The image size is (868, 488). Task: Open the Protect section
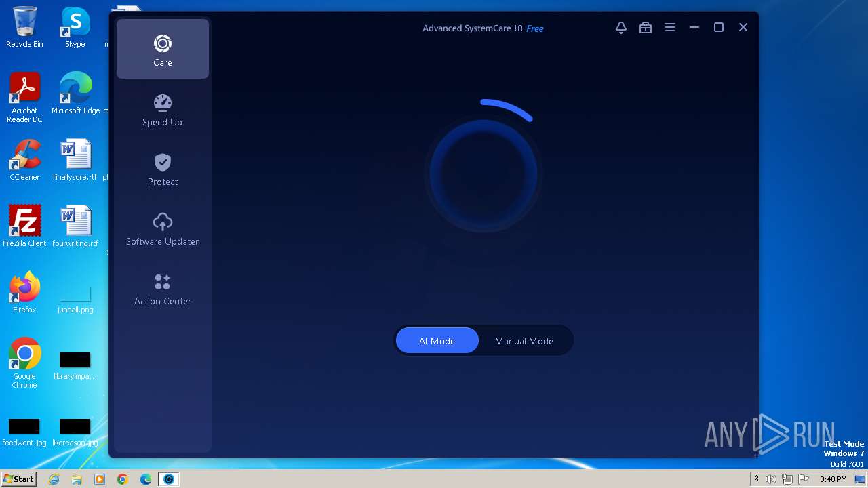pyautogui.click(x=163, y=169)
